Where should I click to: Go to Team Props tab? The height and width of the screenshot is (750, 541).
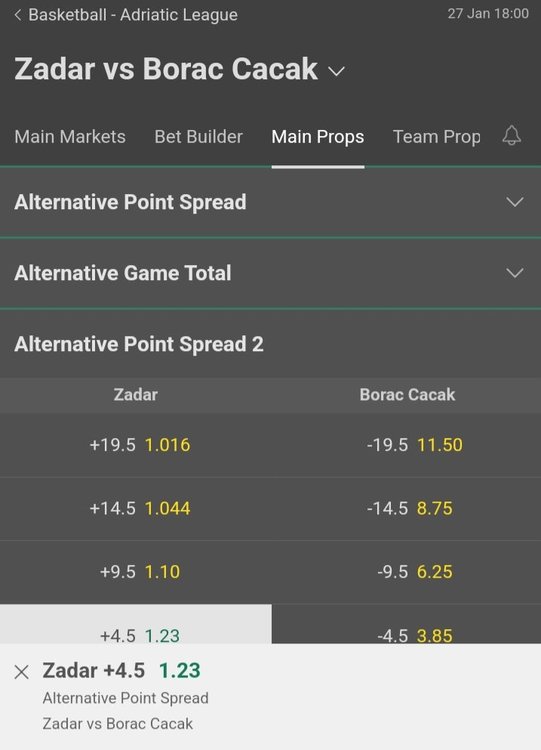tap(437, 137)
